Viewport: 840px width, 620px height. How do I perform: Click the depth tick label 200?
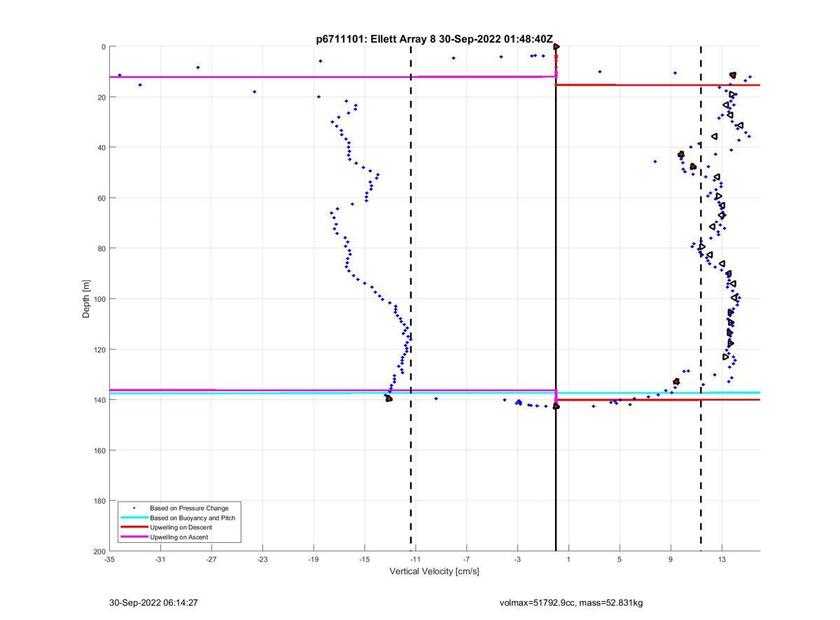(x=99, y=551)
